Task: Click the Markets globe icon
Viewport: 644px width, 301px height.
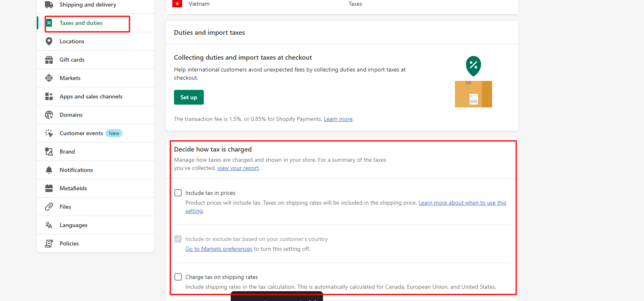Action: click(x=49, y=78)
